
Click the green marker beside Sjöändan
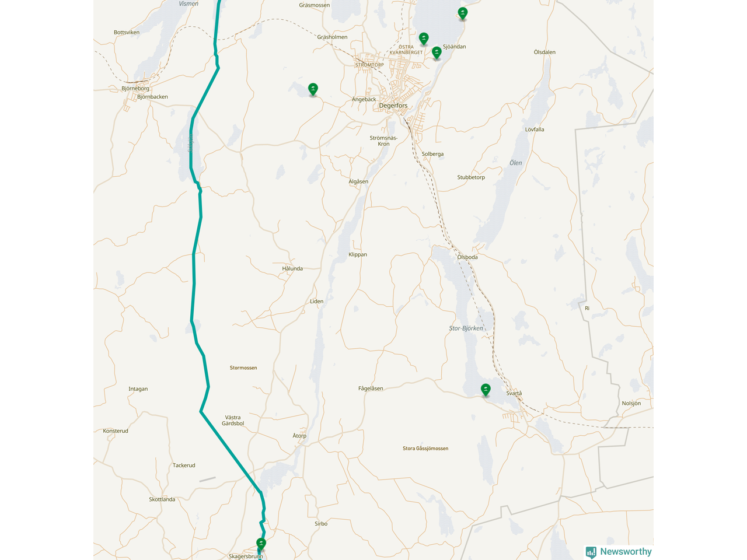437,53
